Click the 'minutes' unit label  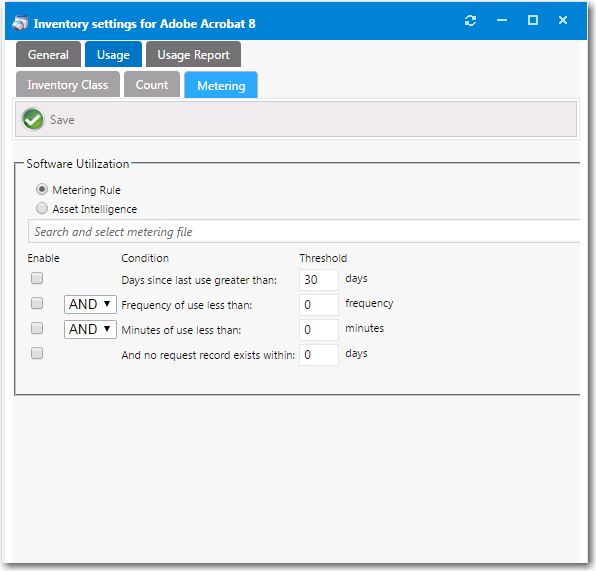365,328
